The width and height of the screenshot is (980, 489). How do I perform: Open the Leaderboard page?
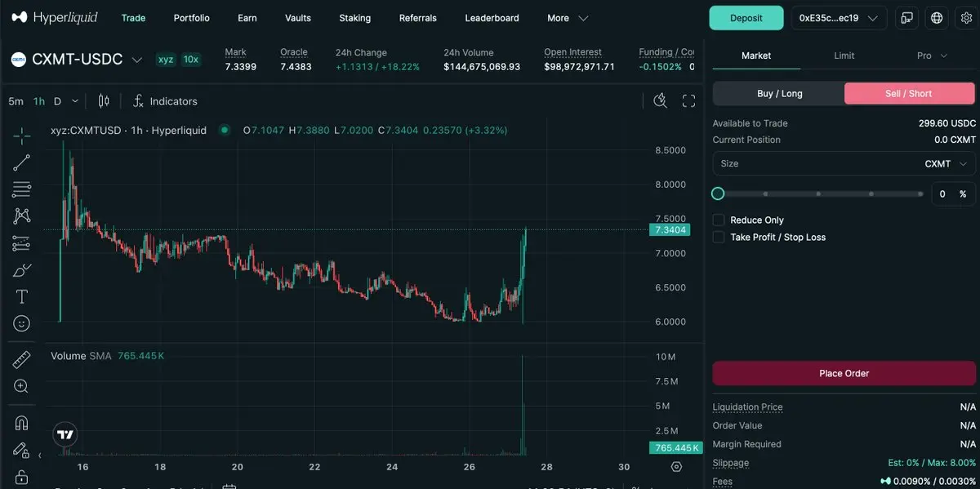[x=492, y=18]
